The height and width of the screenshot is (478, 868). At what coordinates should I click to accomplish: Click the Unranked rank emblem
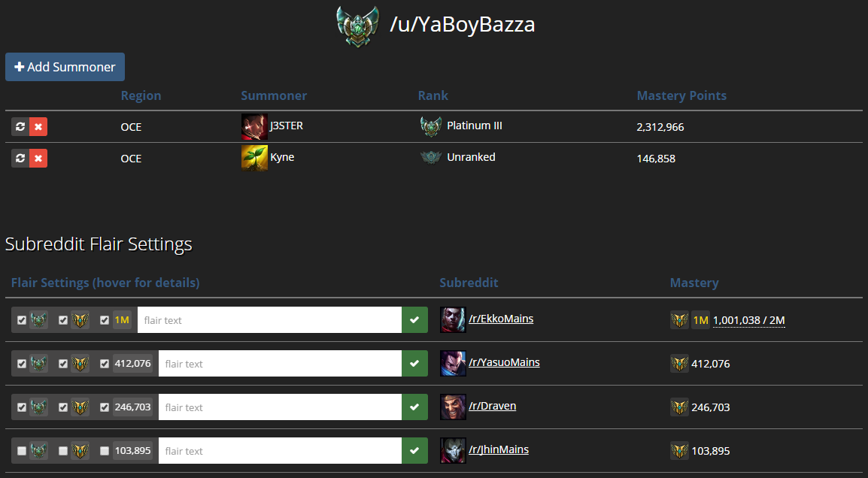click(431, 158)
